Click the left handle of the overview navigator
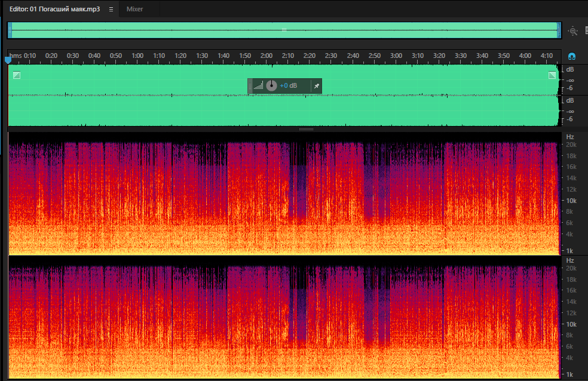The height and width of the screenshot is (381, 588). tap(10, 30)
